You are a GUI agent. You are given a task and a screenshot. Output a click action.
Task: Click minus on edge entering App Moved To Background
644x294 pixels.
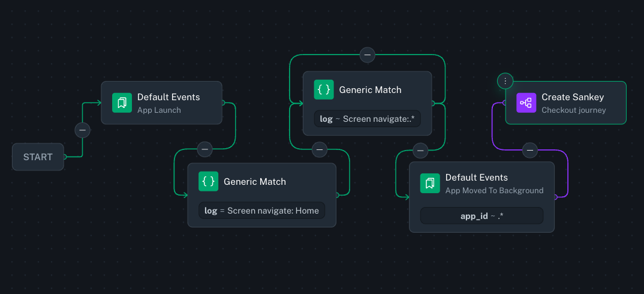coord(420,149)
